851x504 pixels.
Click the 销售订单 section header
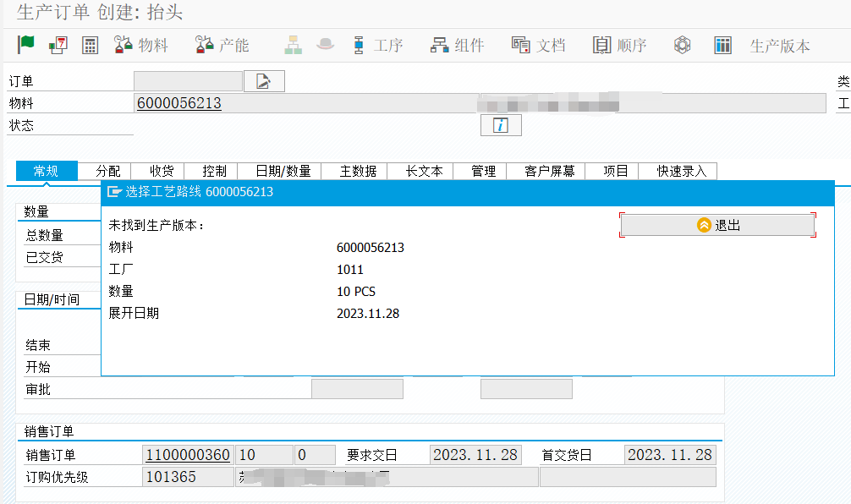tap(49, 432)
